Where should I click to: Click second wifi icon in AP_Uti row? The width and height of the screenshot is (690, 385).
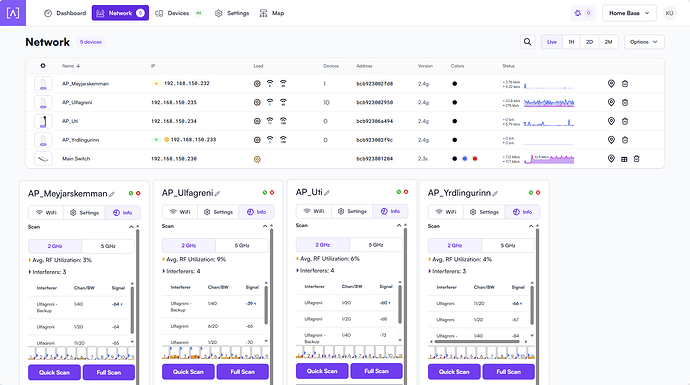(283, 121)
